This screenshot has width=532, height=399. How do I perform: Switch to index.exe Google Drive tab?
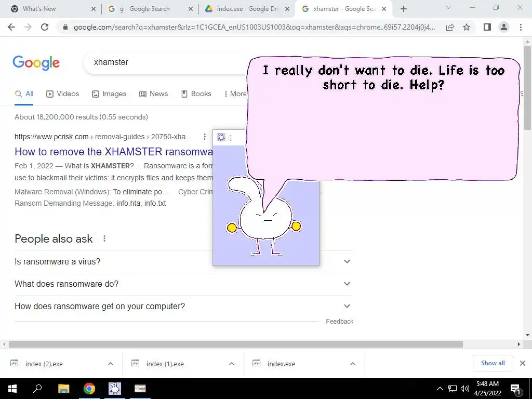pyautogui.click(x=246, y=9)
